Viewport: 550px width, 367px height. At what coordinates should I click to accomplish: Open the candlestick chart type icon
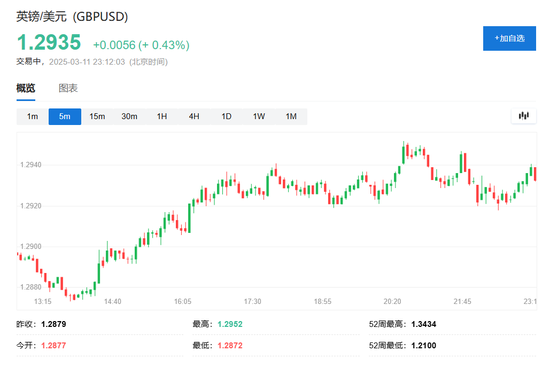click(524, 116)
